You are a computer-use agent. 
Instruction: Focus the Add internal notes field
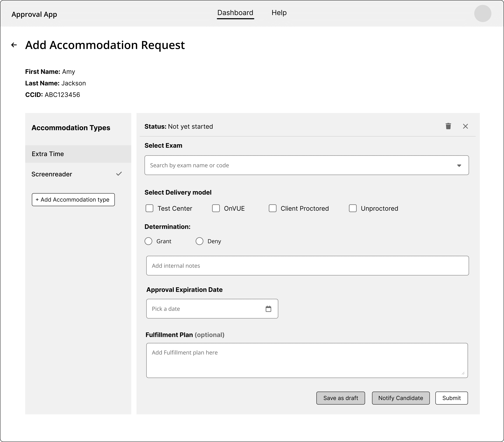pos(307,266)
